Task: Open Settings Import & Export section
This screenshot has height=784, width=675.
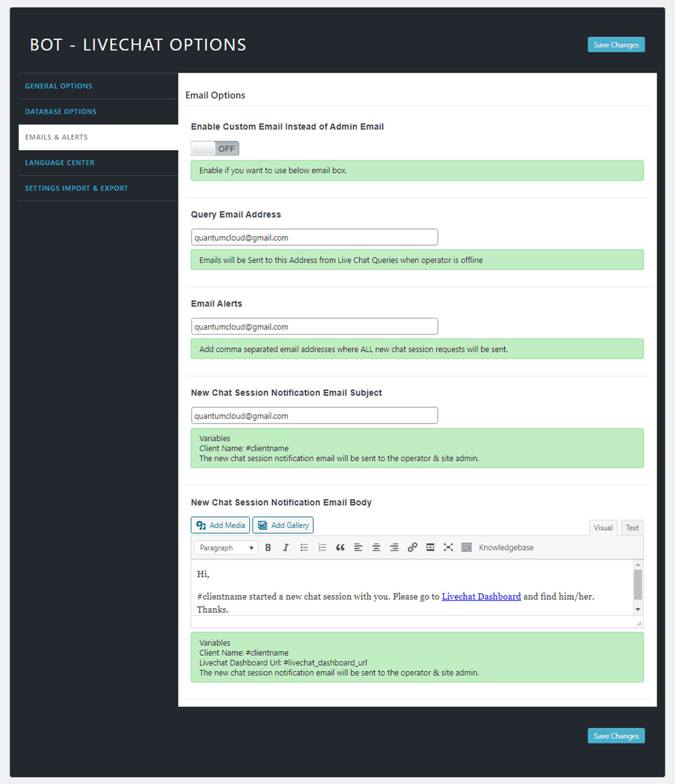Action: coord(98,188)
